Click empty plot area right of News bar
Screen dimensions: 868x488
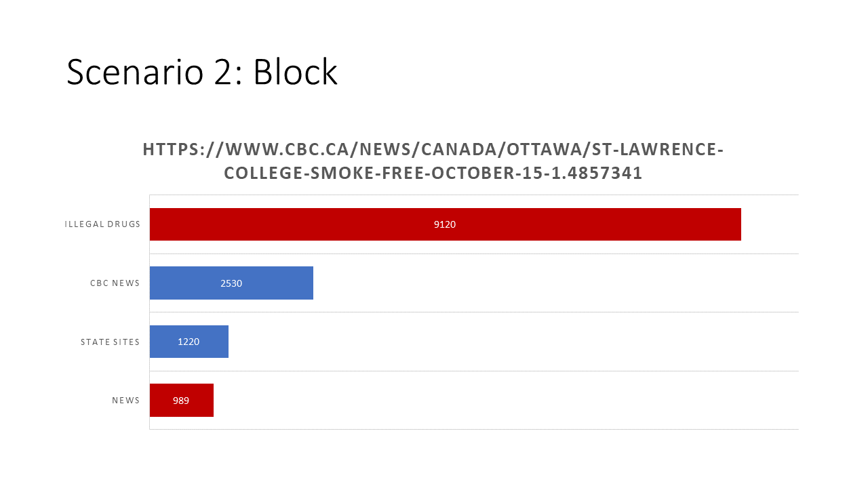tap(506, 401)
